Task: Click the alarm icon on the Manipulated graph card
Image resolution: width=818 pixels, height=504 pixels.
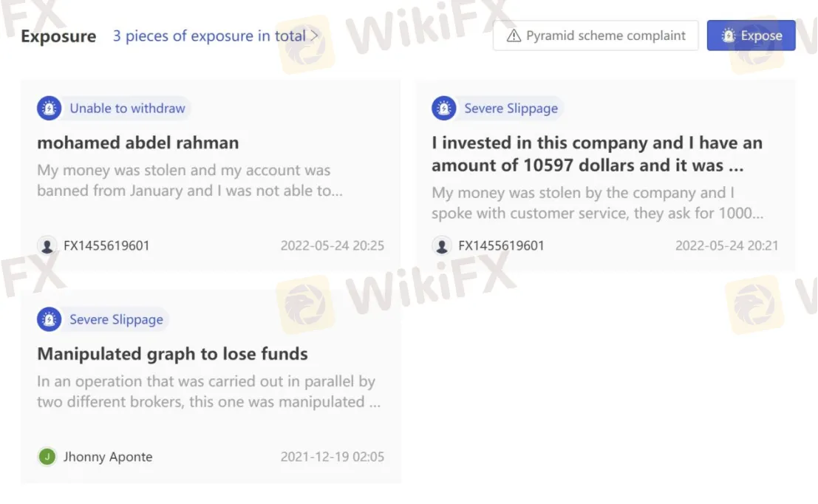Action: tap(49, 320)
